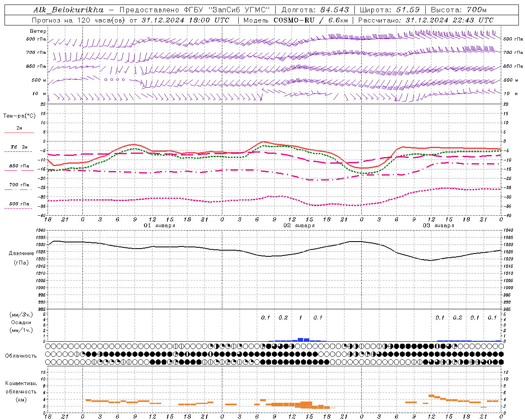Click the 2м temperature legend entry
This screenshot has width=525, height=420.
tap(19, 128)
